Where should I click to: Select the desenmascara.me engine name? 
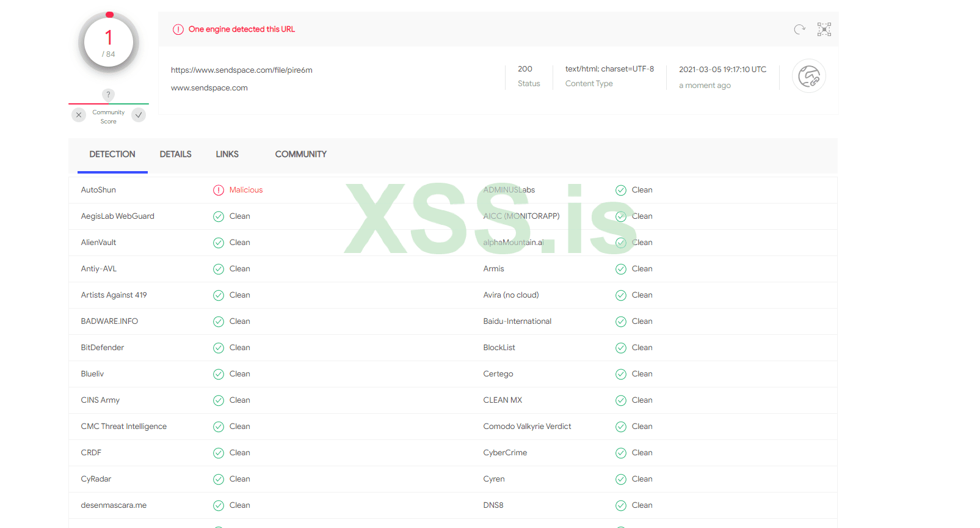point(114,505)
